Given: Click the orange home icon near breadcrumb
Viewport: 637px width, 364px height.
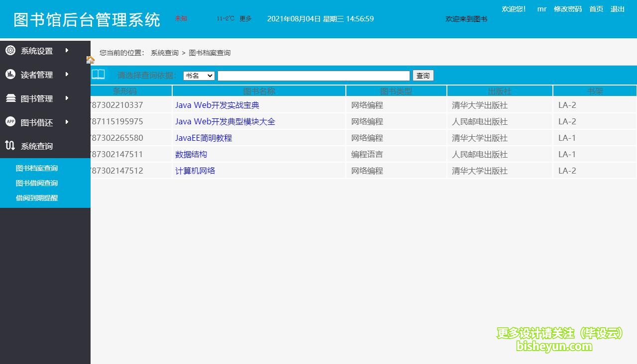Looking at the screenshot, I should tap(90, 60).
